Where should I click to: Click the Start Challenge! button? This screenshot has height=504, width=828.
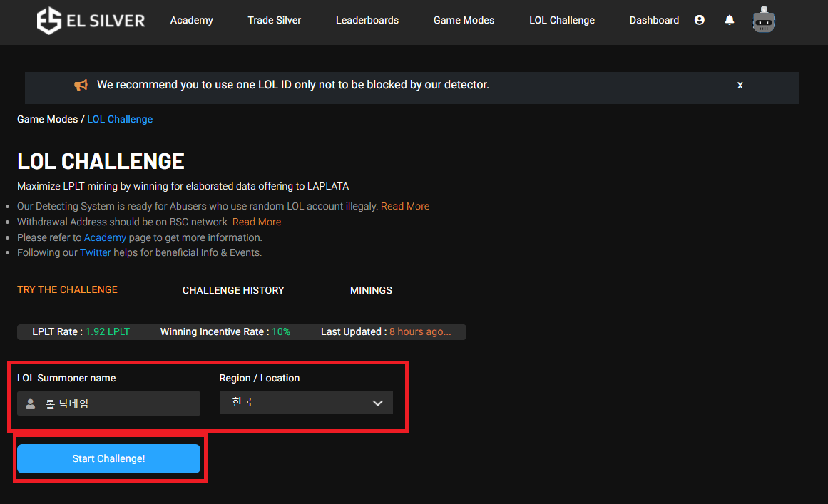coord(109,458)
